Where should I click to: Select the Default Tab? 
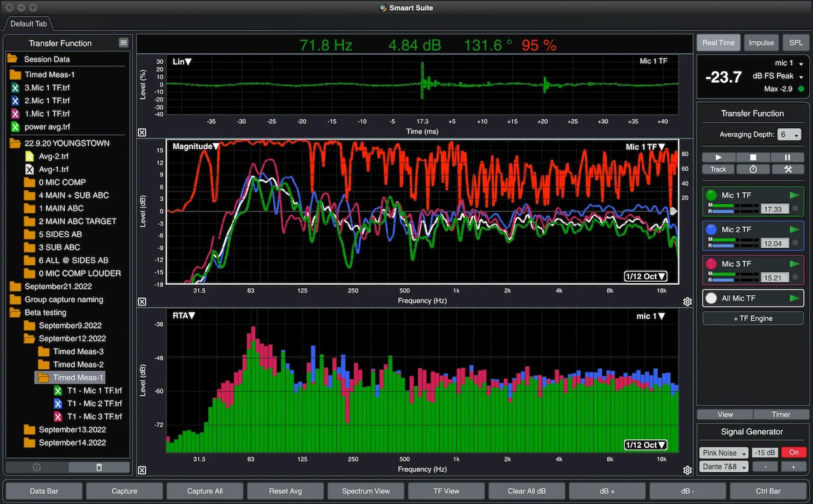pyautogui.click(x=28, y=24)
